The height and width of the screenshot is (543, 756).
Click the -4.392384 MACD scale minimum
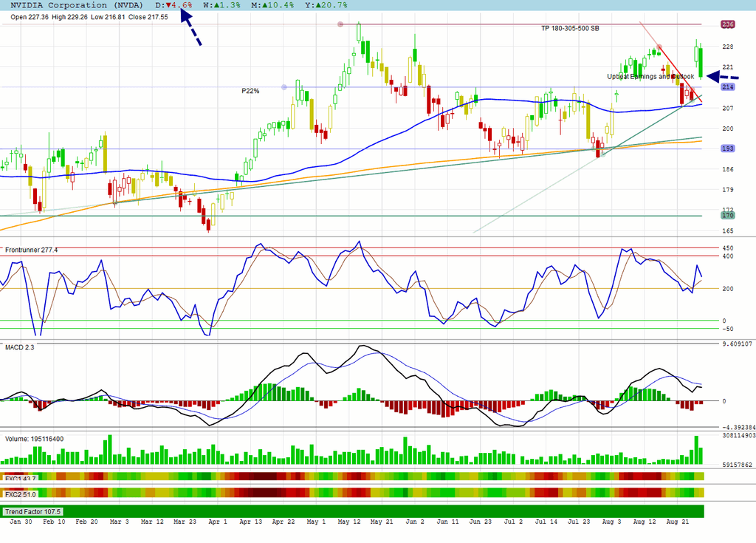(x=738, y=427)
